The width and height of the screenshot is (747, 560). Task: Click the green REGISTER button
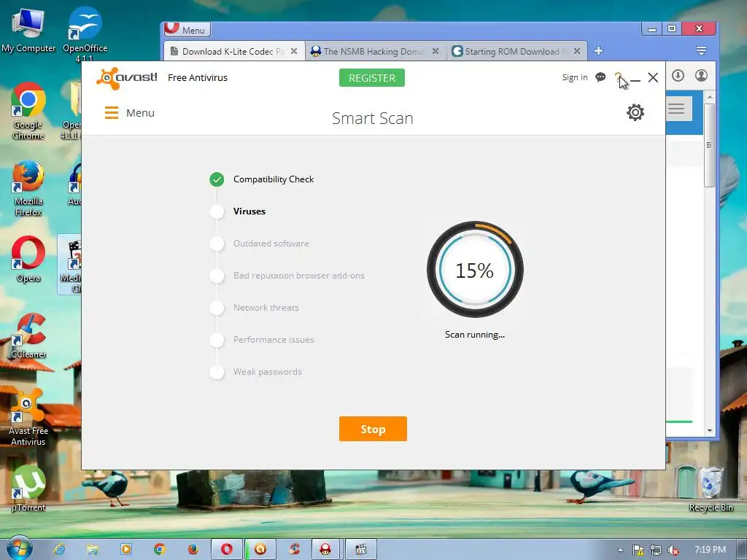coord(372,78)
